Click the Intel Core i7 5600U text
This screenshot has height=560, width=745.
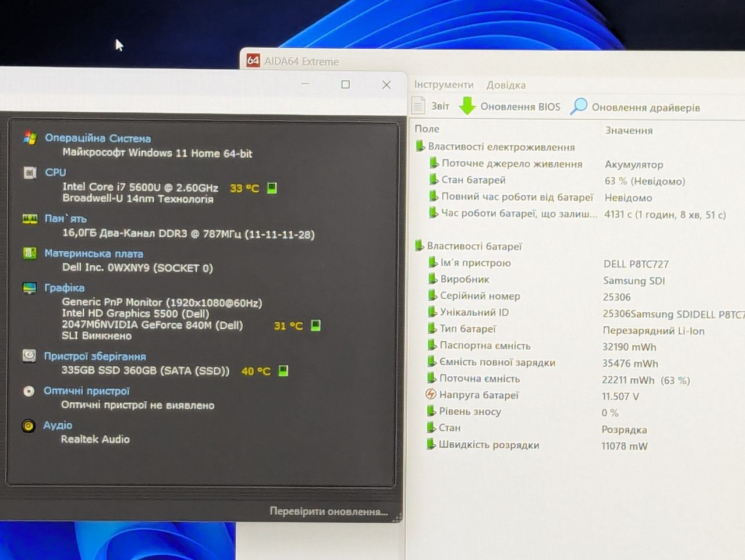click(140, 187)
